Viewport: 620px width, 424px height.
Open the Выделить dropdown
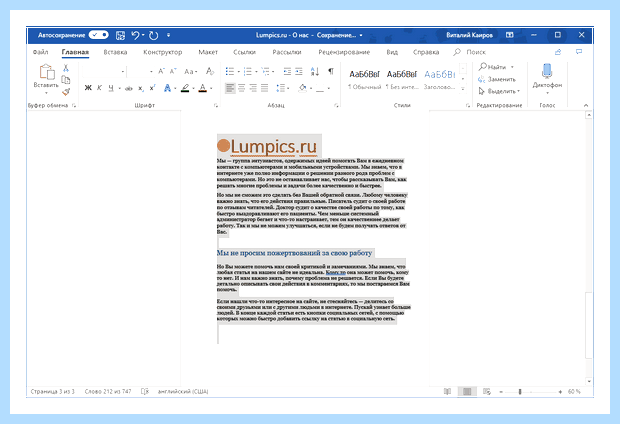tap(499, 91)
